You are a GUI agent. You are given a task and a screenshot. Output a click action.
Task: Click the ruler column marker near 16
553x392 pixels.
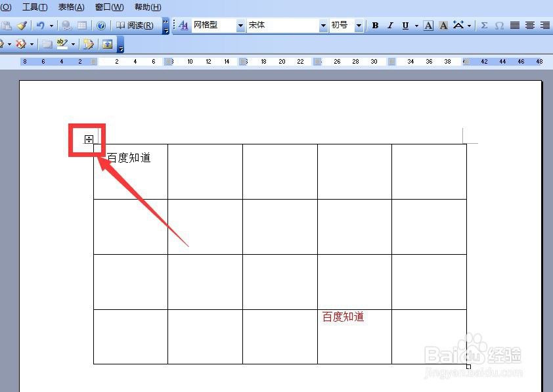(x=242, y=62)
